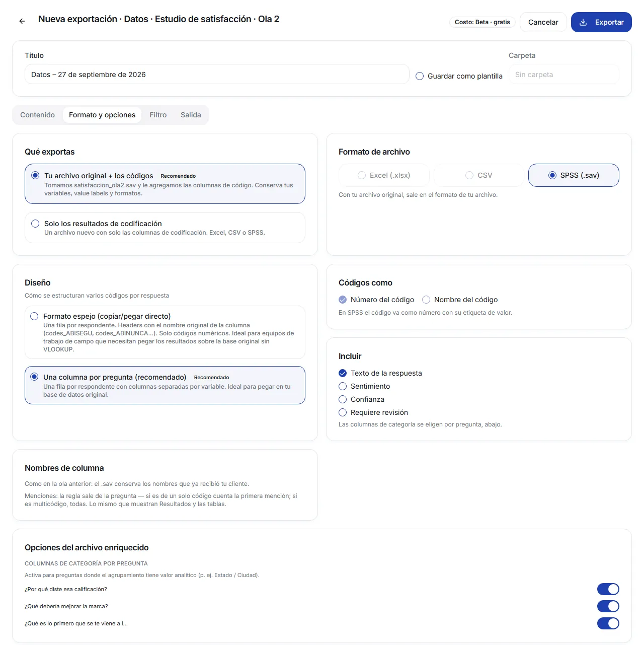Toggle category column for '¿Qué es lo primero...'
The image size is (644, 645).
pos(608,623)
